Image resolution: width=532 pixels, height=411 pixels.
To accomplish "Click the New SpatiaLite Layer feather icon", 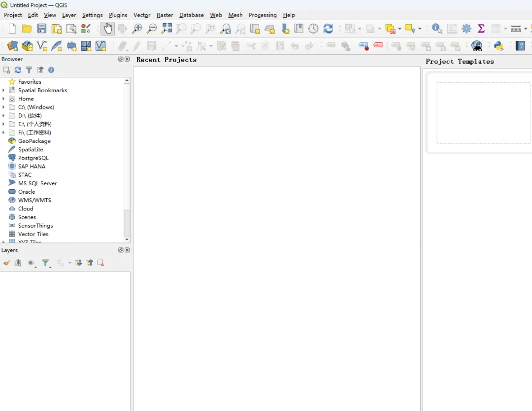I will coord(57,46).
